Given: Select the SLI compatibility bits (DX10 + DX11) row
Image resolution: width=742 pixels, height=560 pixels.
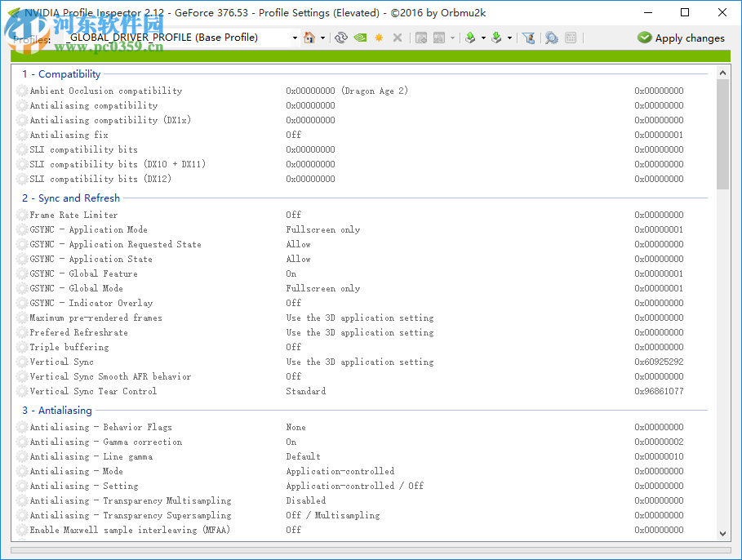Looking at the screenshot, I should tap(362, 164).
